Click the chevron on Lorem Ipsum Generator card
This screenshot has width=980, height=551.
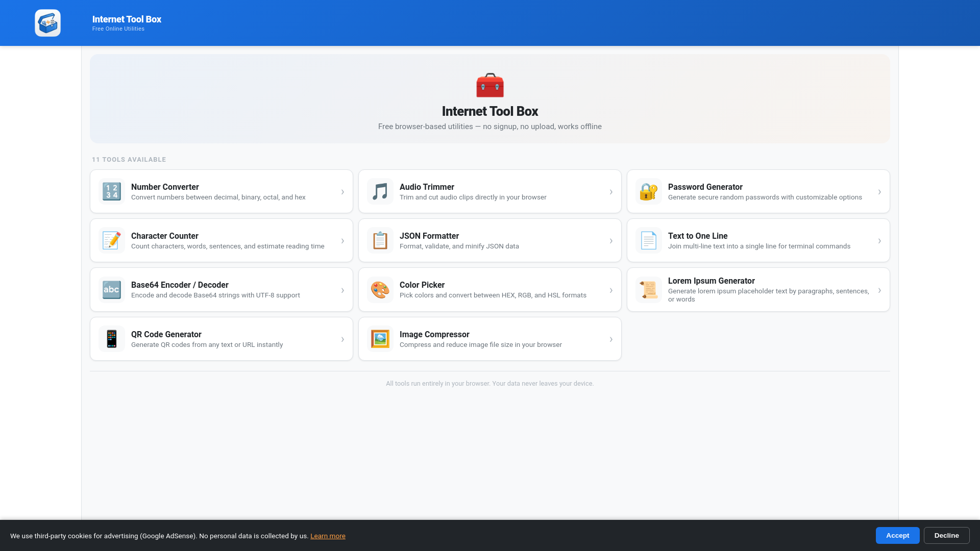point(879,290)
